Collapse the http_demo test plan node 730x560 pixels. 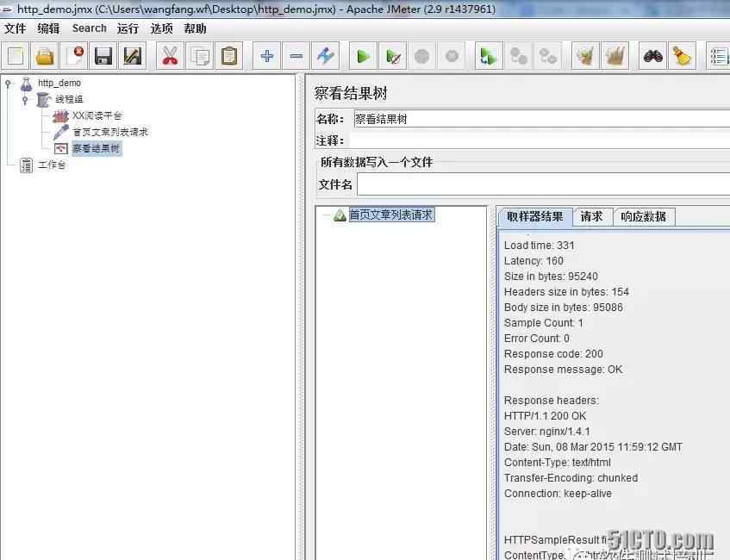(x=8, y=84)
